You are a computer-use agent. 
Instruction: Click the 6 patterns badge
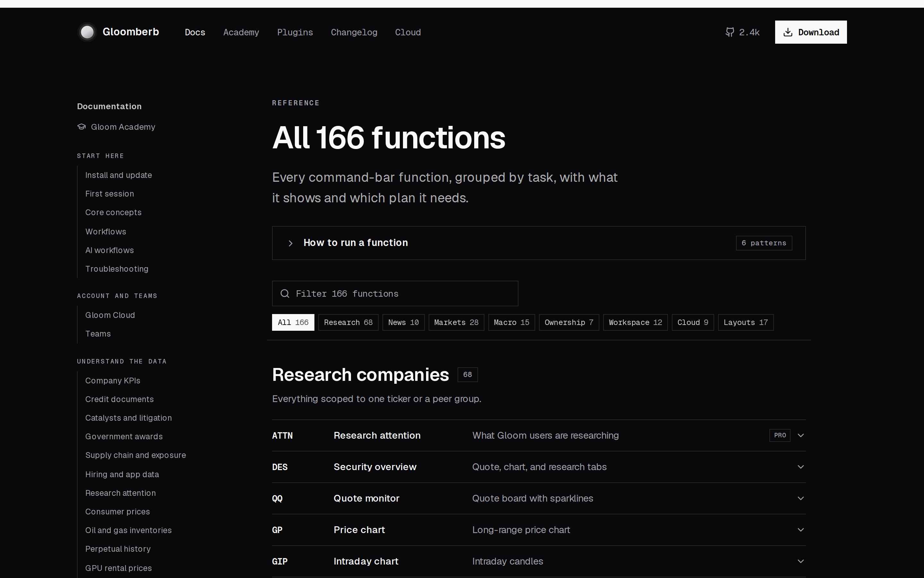click(764, 243)
